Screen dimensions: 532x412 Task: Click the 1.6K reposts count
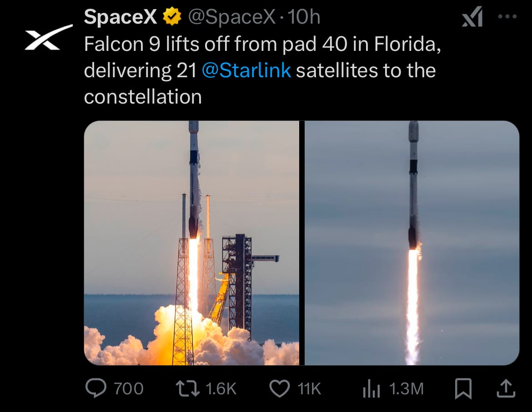pyautogui.click(x=221, y=389)
